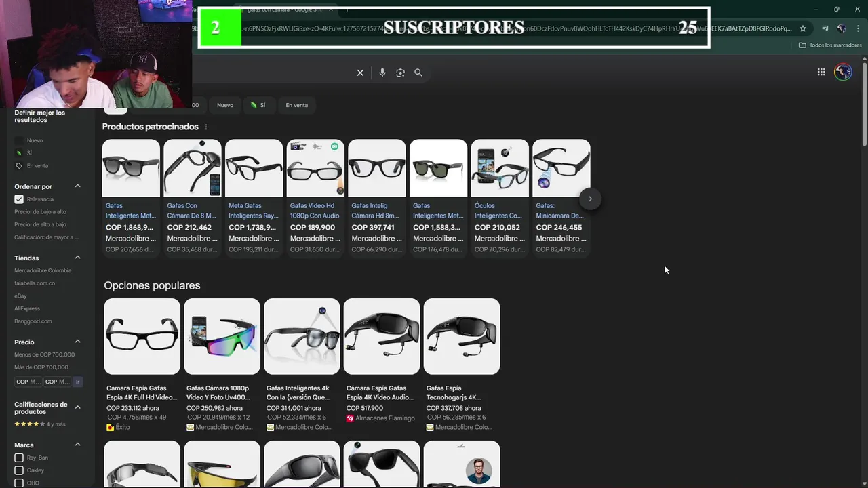Clear the search box with X icon

(360, 73)
